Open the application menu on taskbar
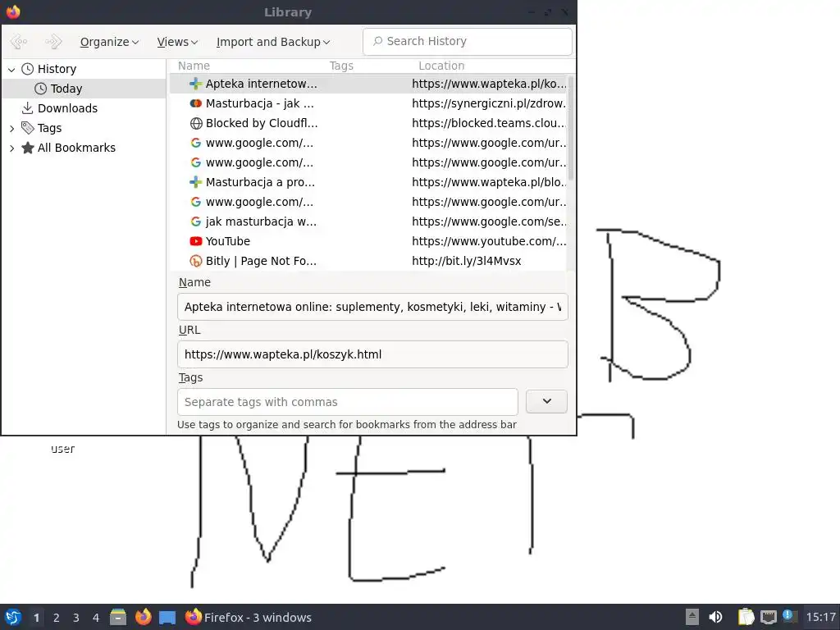The image size is (840, 630). tap(13, 617)
